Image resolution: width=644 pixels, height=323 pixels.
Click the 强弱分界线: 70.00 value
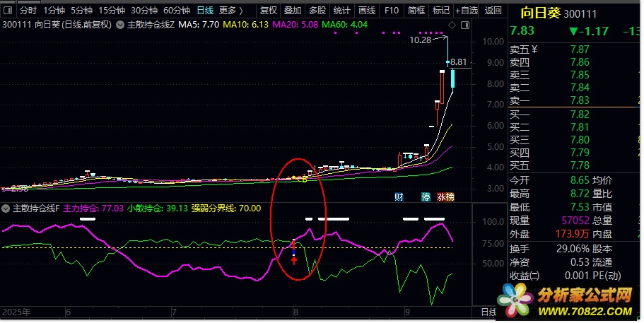(226, 209)
